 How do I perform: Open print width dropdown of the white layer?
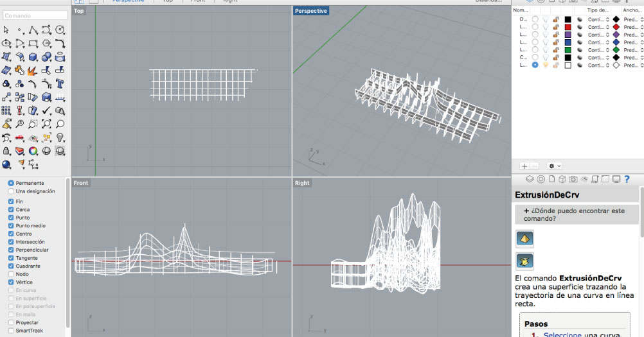[x=633, y=65]
